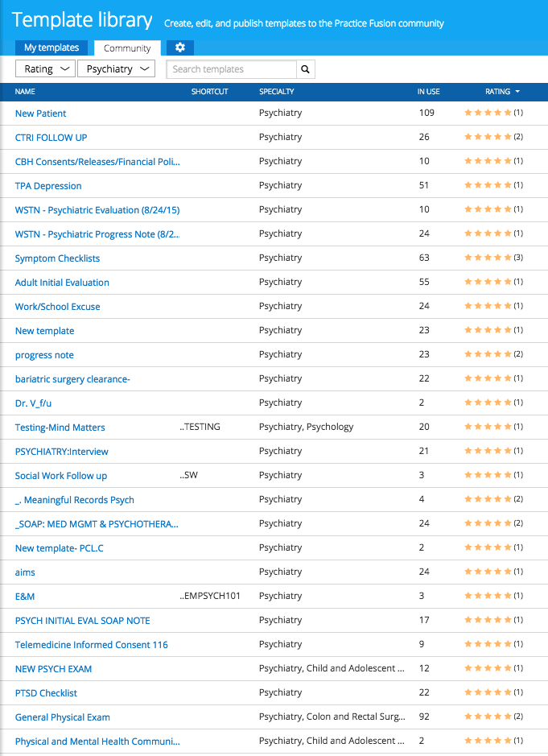Click the search magnifier icon

click(306, 69)
